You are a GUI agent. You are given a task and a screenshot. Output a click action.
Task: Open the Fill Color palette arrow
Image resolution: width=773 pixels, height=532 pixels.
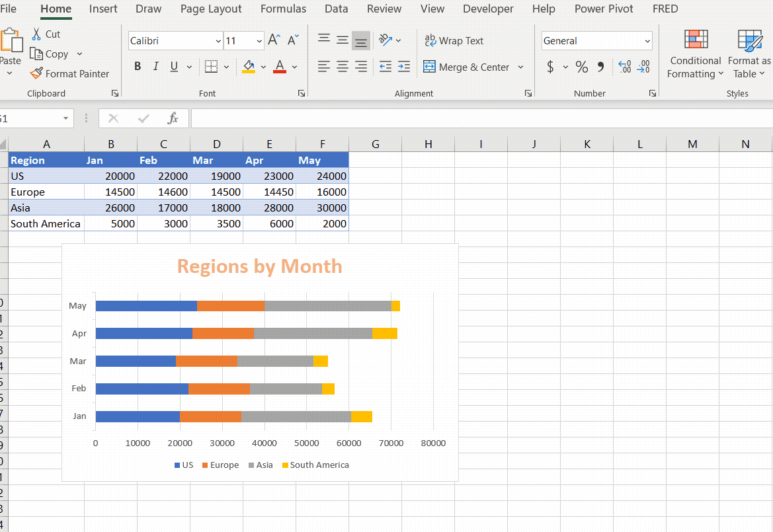pyautogui.click(x=263, y=67)
